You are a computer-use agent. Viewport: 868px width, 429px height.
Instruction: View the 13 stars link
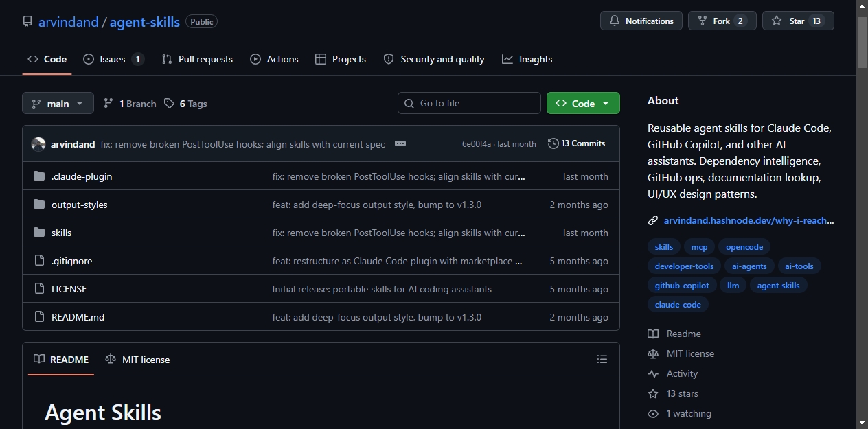pyautogui.click(x=673, y=393)
